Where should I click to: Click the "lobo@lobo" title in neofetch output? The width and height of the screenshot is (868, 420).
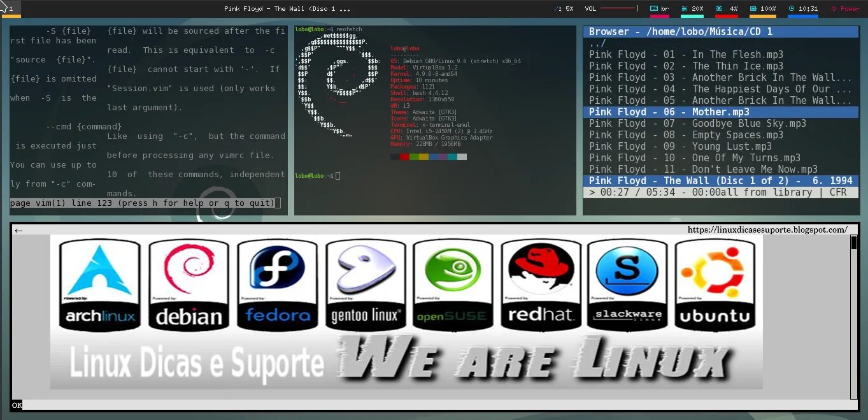pos(405,48)
